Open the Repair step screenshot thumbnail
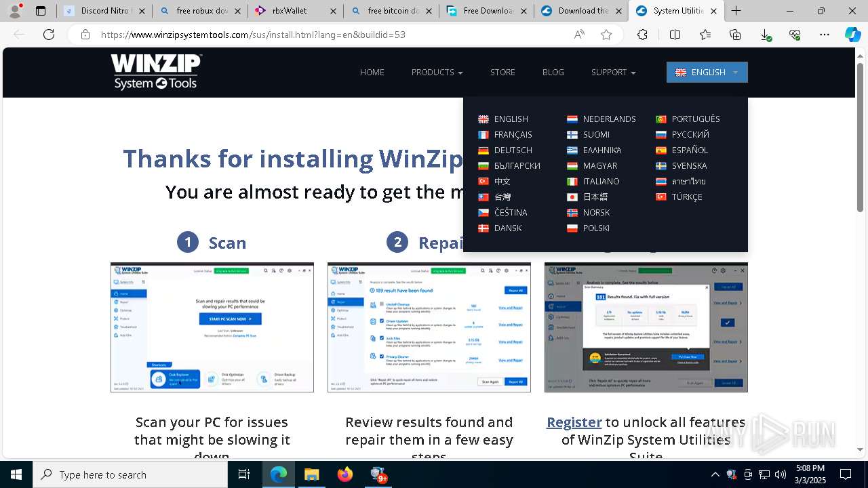The height and width of the screenshot is (488, 868). [x=429, y=327]
